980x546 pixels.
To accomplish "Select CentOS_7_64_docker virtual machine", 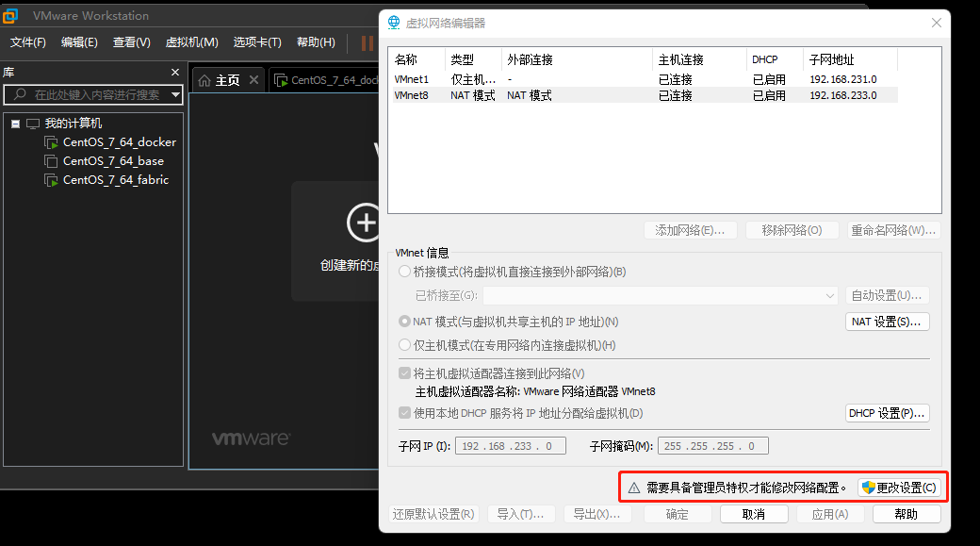I will [120, 142].
